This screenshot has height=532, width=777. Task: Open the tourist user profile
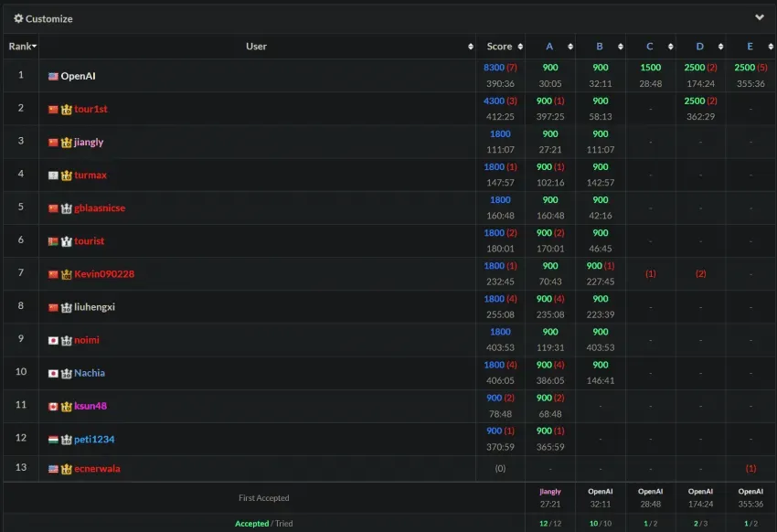[x=90, y=241]
